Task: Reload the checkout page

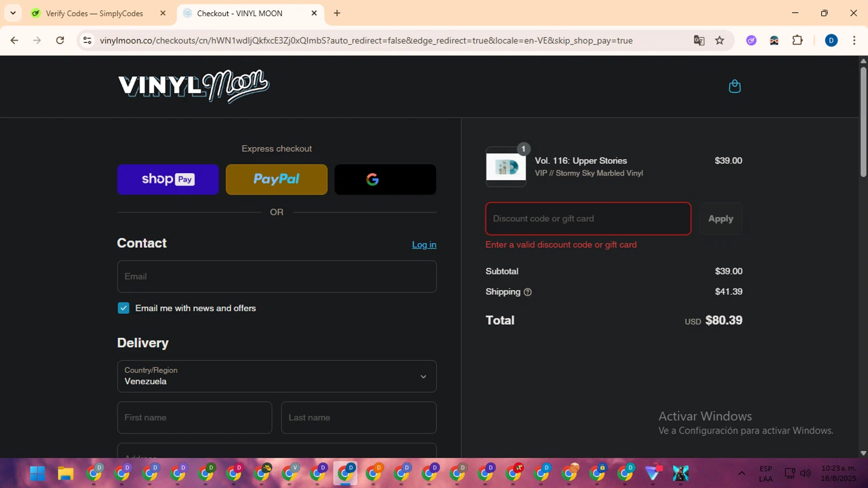Action: 60,41
